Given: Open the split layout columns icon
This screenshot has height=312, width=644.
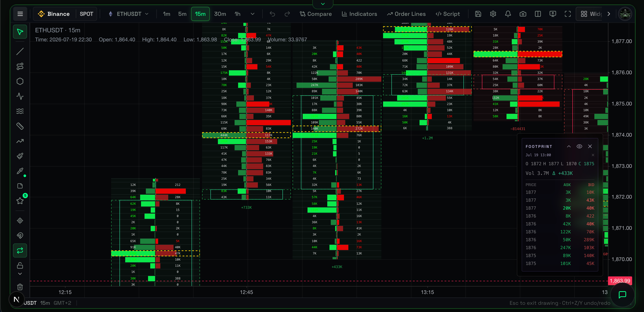Looking at the screenshot, I should click(x=538, y=14).
